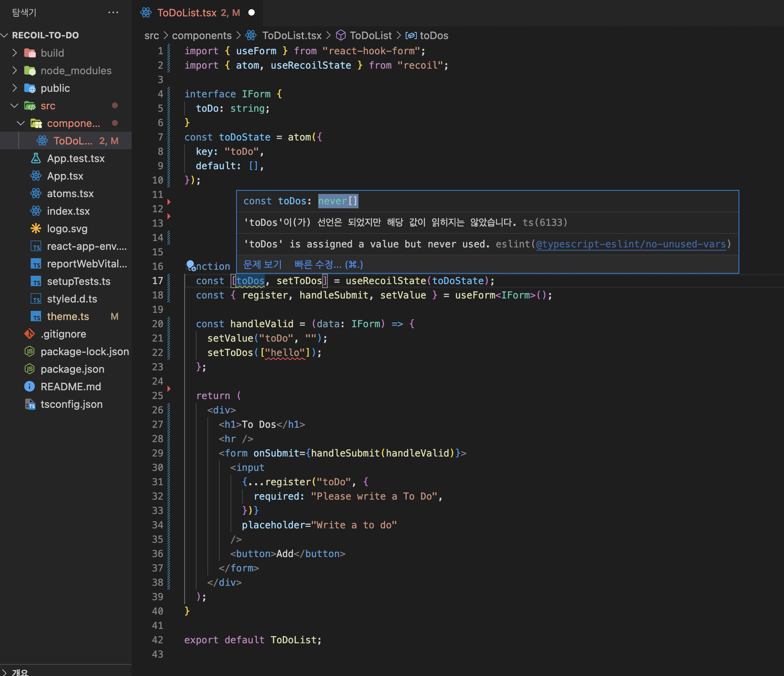Screen dimensions: 784x676
Task: Open atoms.tsx in the file explorer
Action: [70, 194]
